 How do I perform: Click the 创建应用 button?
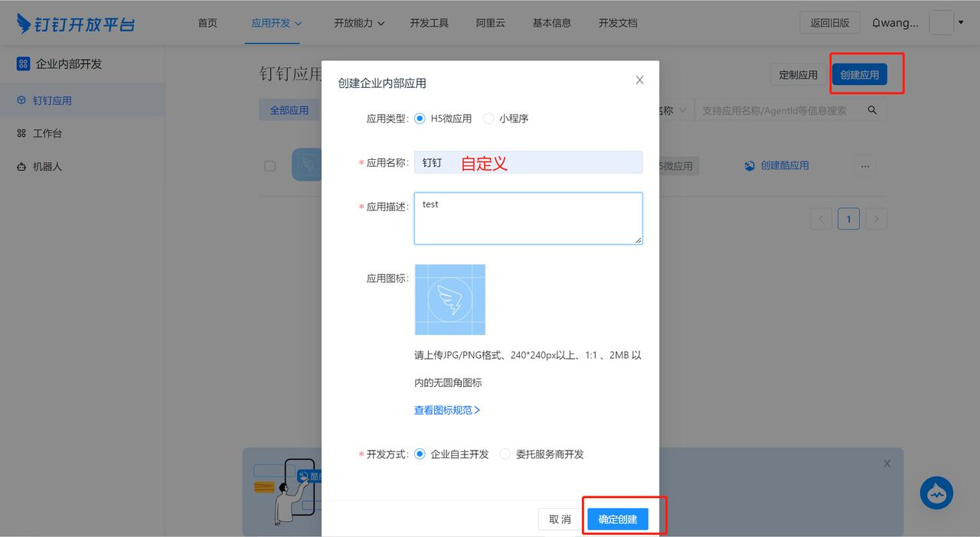click(x=860, y=75)
